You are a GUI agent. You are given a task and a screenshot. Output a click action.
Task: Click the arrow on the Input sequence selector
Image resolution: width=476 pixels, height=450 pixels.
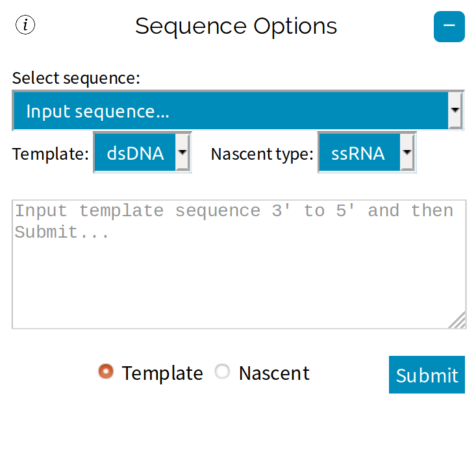point(456,111)
